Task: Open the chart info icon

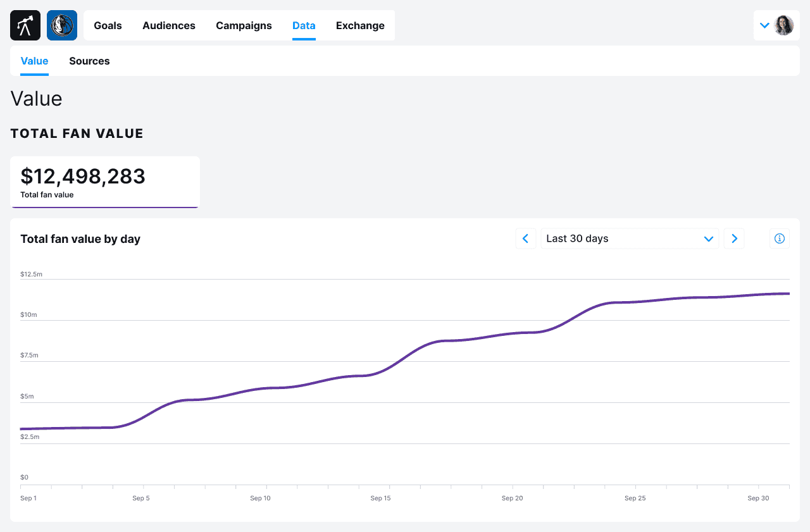Action: [x=779, y=238]
